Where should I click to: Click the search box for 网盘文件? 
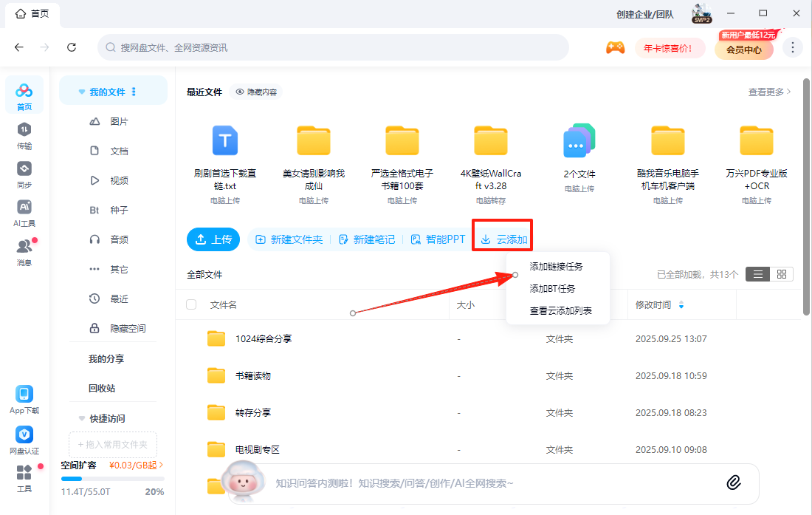click(332, 47)
